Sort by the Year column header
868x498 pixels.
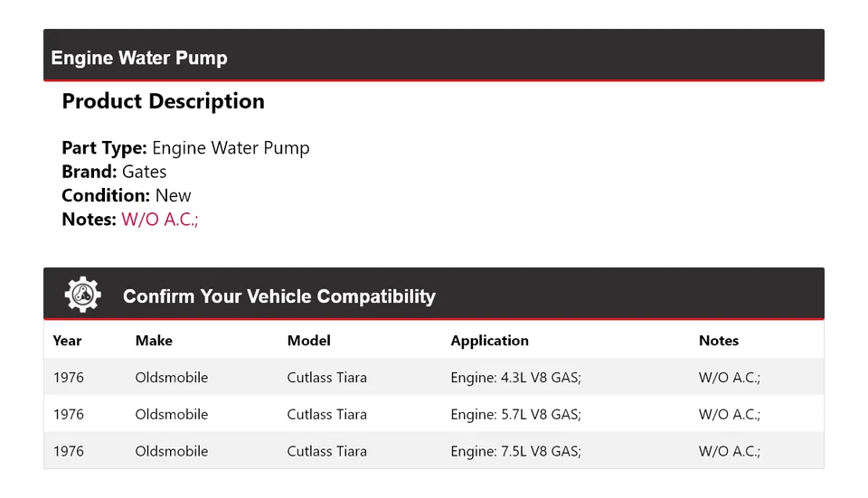(67, 341)
